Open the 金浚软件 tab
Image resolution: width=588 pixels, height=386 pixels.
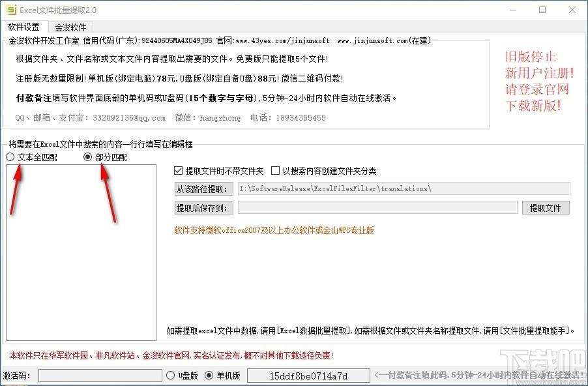70,27
